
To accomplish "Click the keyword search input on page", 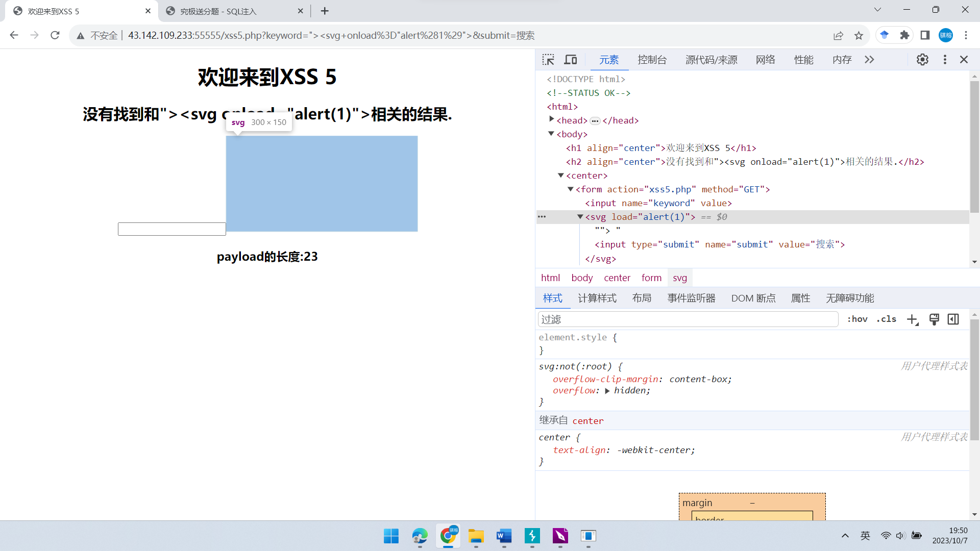I will [x=171, y=229].
